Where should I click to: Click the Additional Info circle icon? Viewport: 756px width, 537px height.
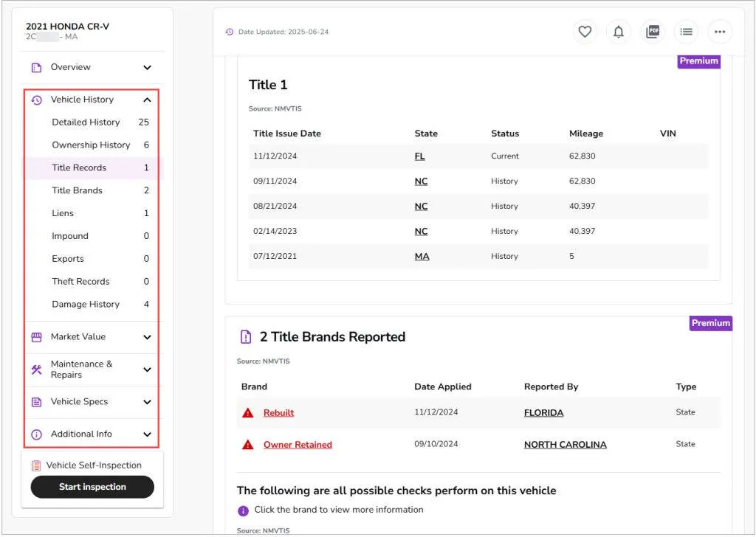[x=37, y=434]
